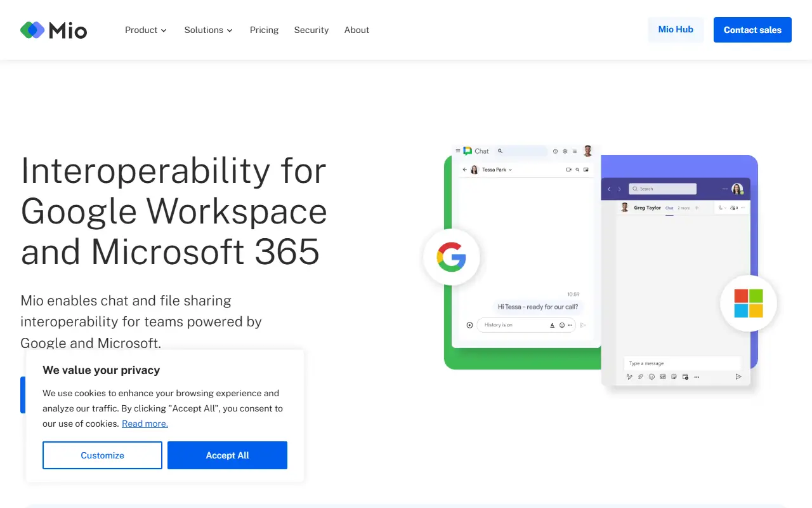
Task: Click the Google Chat logo in the mockup
Action: 468,151
